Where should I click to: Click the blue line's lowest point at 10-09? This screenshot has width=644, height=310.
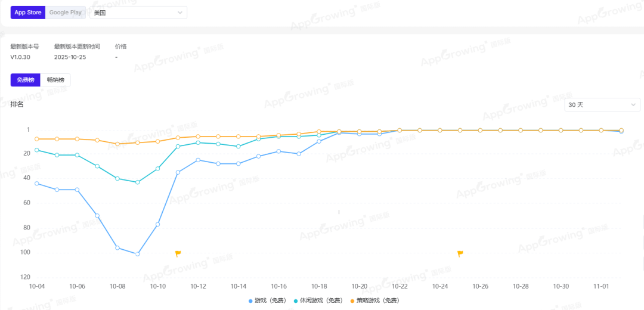click(x=138, y=254)
